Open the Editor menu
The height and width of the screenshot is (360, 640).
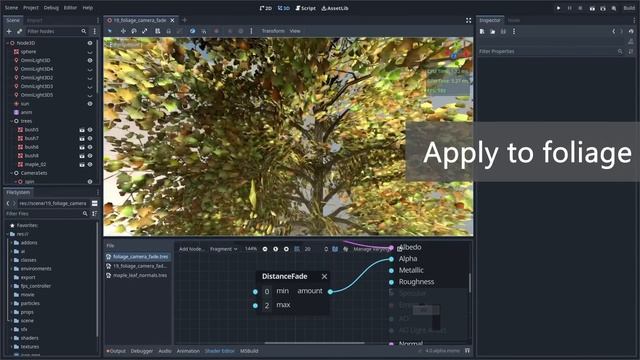pos(70,8)
